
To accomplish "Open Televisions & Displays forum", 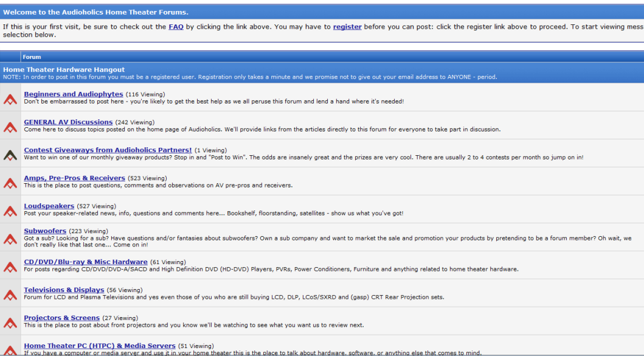I will click(64, 290).
